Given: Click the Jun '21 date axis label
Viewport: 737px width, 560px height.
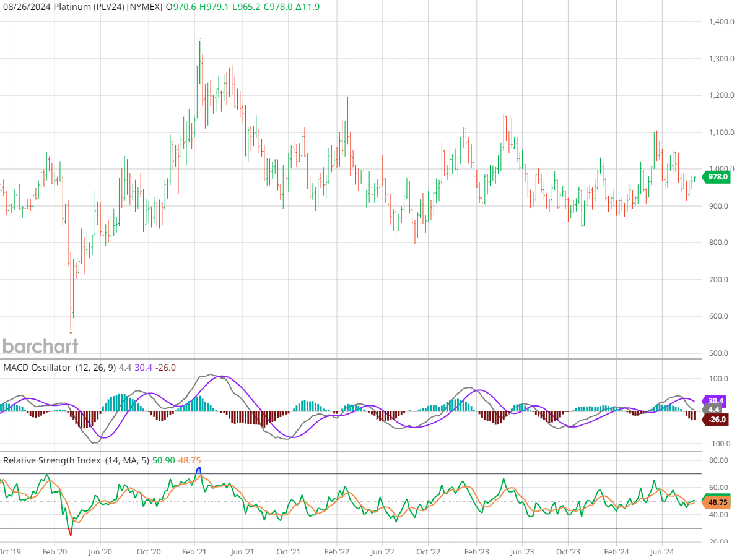Looking at the screenshot, I should click(242, 551).
